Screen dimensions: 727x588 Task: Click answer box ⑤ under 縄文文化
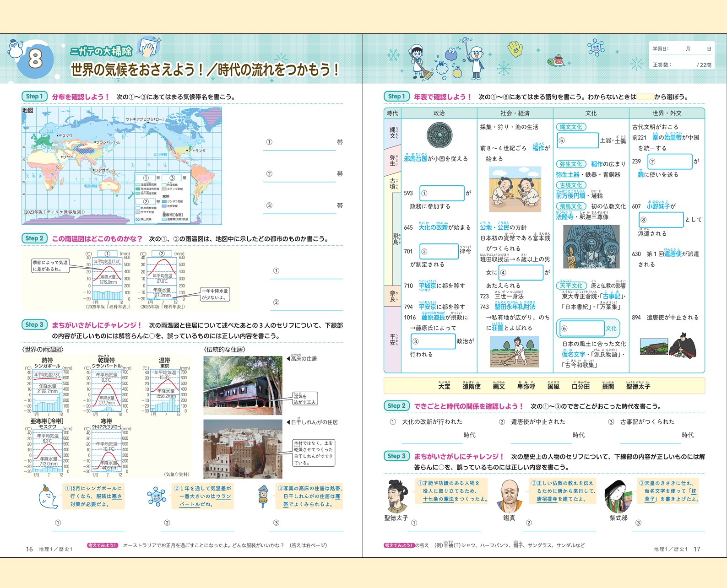coord(578,140)
